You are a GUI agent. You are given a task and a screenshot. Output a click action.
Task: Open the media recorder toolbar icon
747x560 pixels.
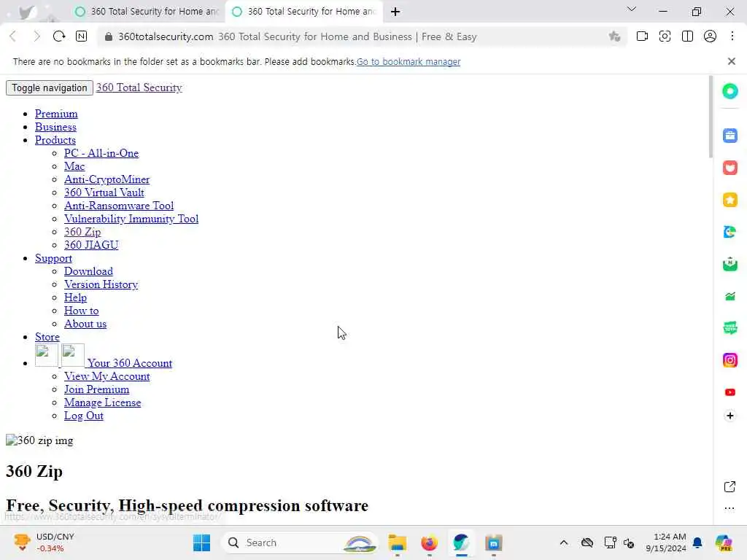click(642, 36)
